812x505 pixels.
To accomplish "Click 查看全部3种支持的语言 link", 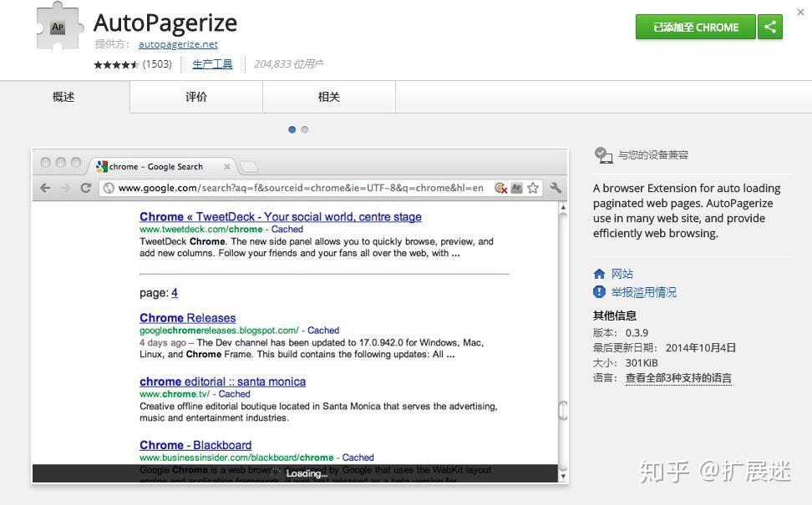I will point(678,378).
